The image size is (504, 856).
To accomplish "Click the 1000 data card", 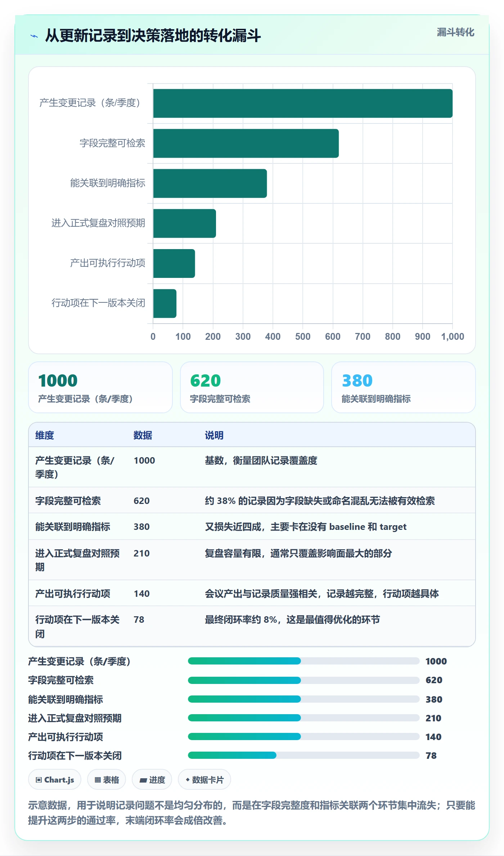I will 100,387.
